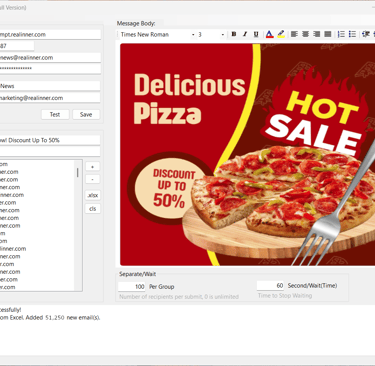Screen dimensions: 375x366
Task: Click the Time to Stop Waiting hint
Action: click(285, 296)
